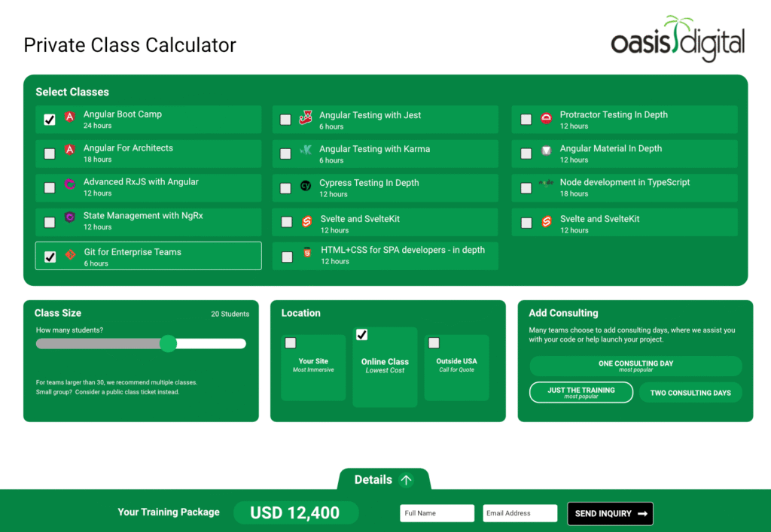Click into the Email Address field

(x=520, y=513)
